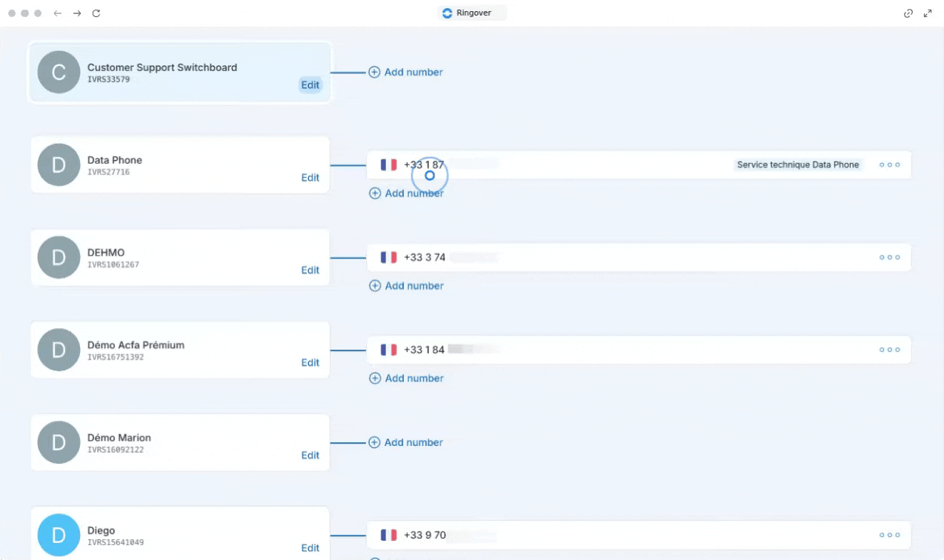Click Data Phone avatar D
The height and width of the screenshot is (560, 944).
coord(59,164)
